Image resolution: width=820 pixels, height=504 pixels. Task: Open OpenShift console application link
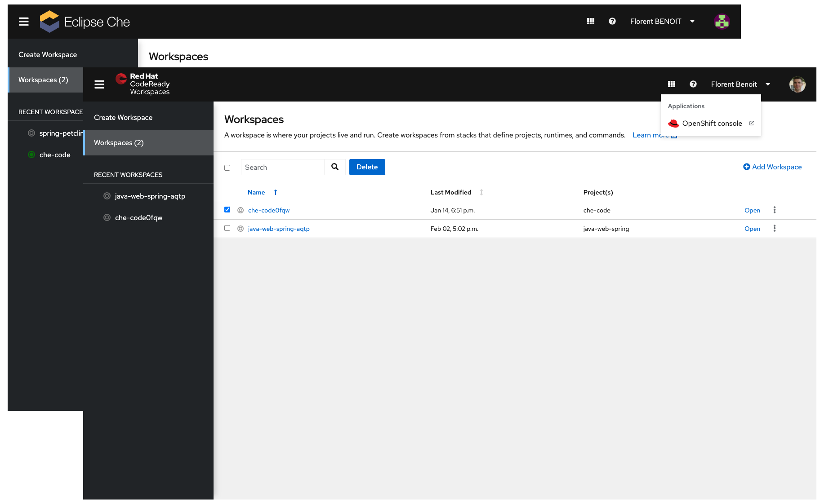[x=711, y=123]
